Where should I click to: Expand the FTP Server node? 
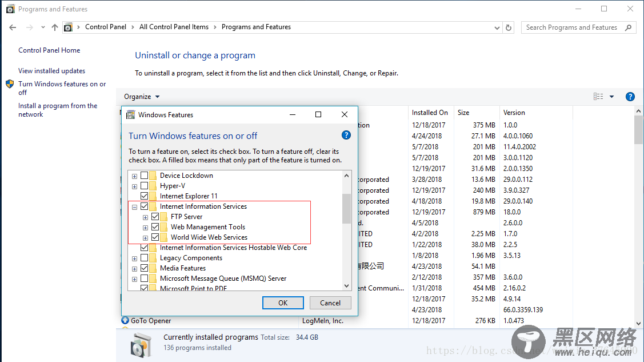coord(145,217)
